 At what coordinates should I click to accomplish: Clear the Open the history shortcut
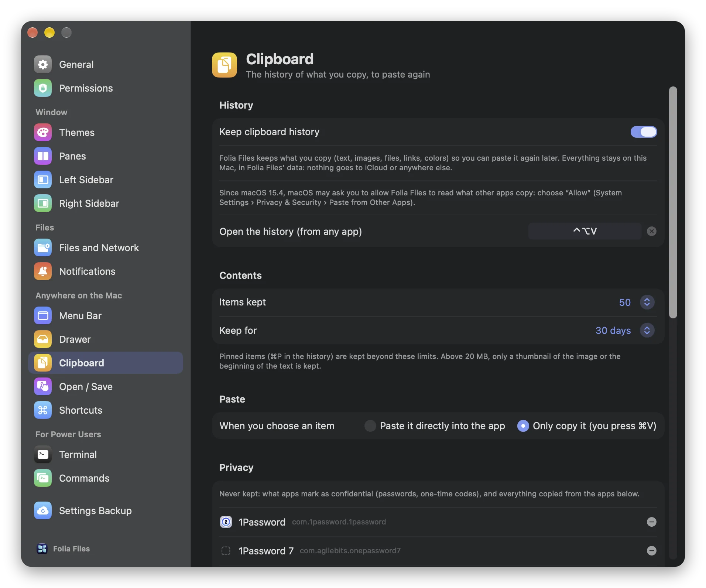coord(652,231)
